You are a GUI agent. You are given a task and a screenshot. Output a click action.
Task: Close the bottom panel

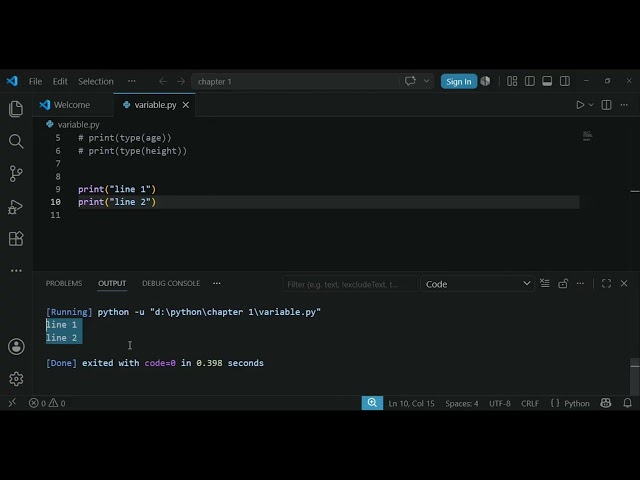coord(624,283)
